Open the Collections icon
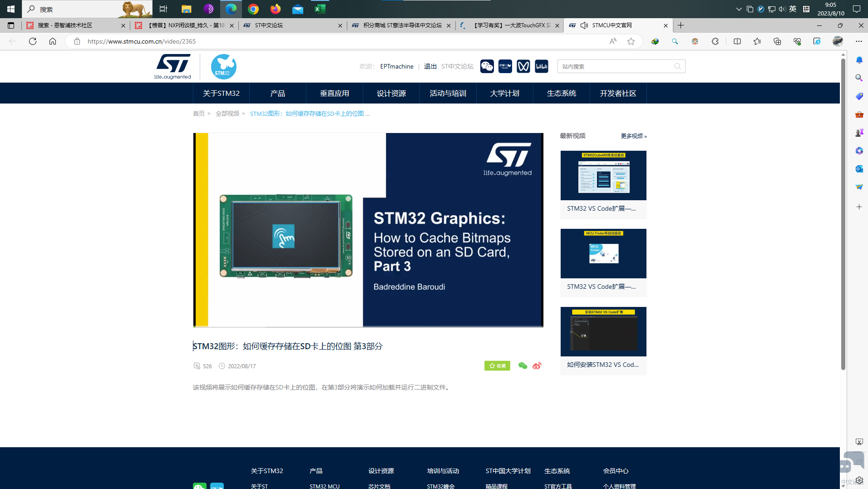 777,41
